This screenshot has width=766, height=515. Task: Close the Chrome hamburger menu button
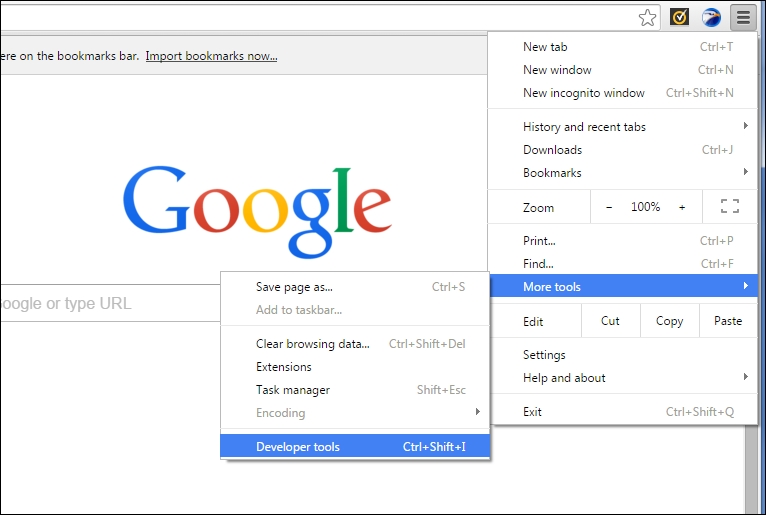(744, 18)
